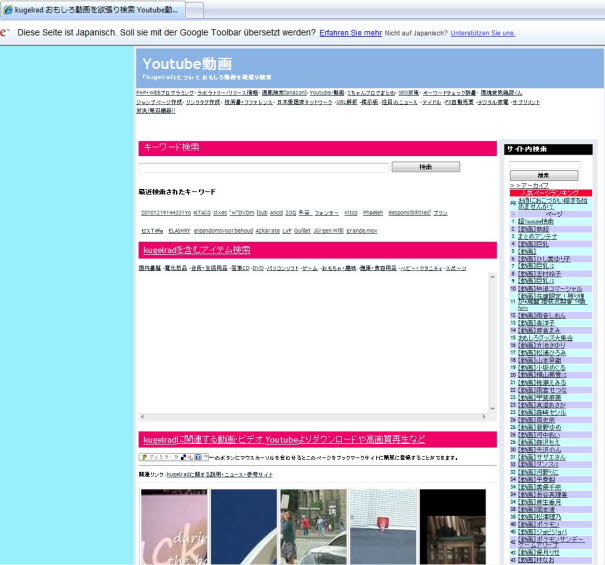Open ranking entry '超Youtube検索'
605x565 pixels.
[536, 221]
